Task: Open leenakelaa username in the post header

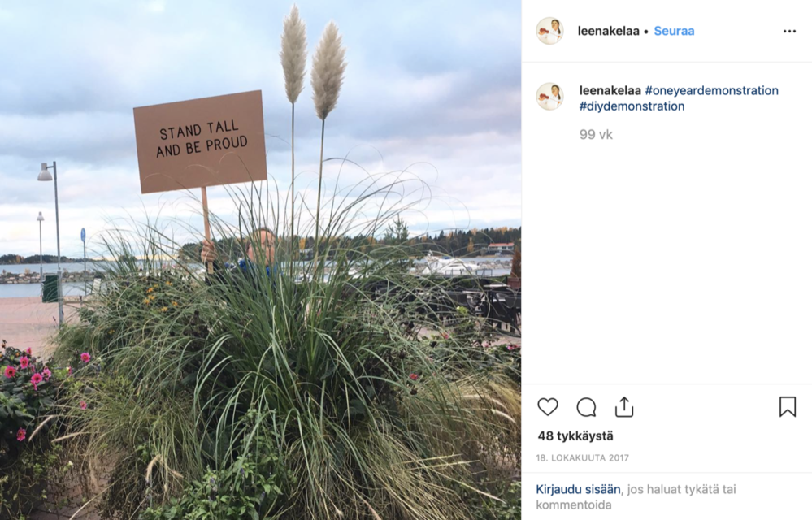Action: 608,31
